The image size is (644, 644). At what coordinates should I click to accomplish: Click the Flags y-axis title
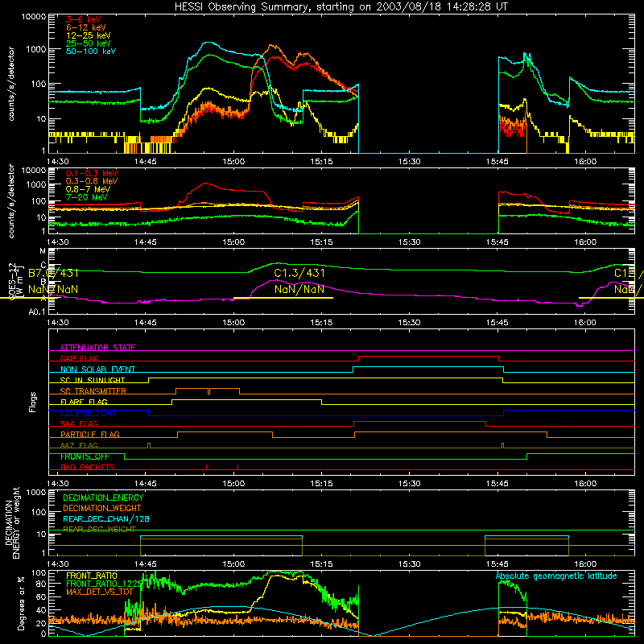coord(33,402)
